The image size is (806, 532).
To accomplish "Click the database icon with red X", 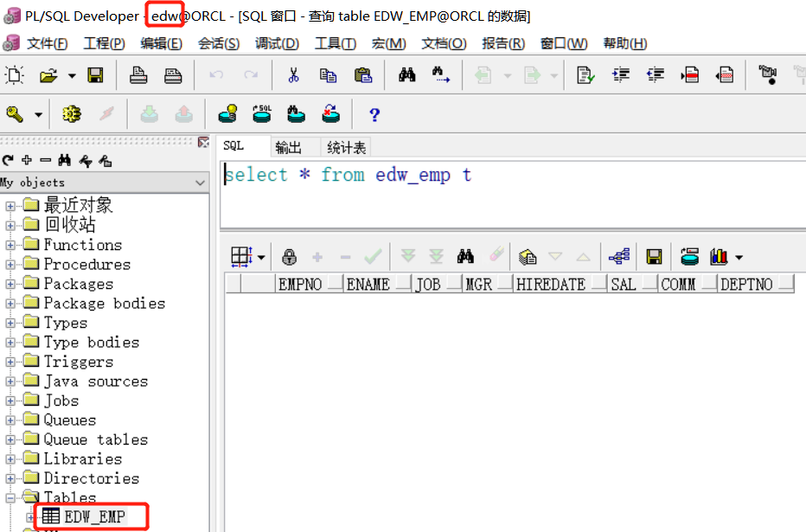I will [330, 113].
